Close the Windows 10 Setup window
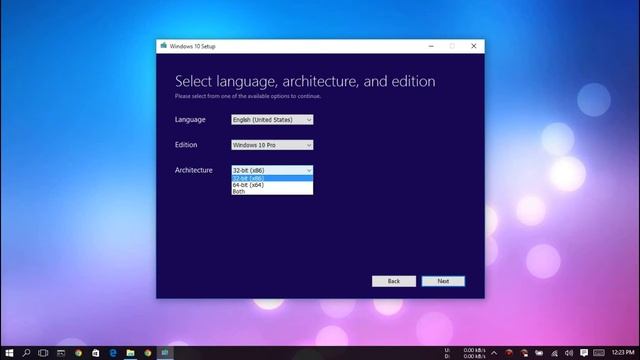 473,46
